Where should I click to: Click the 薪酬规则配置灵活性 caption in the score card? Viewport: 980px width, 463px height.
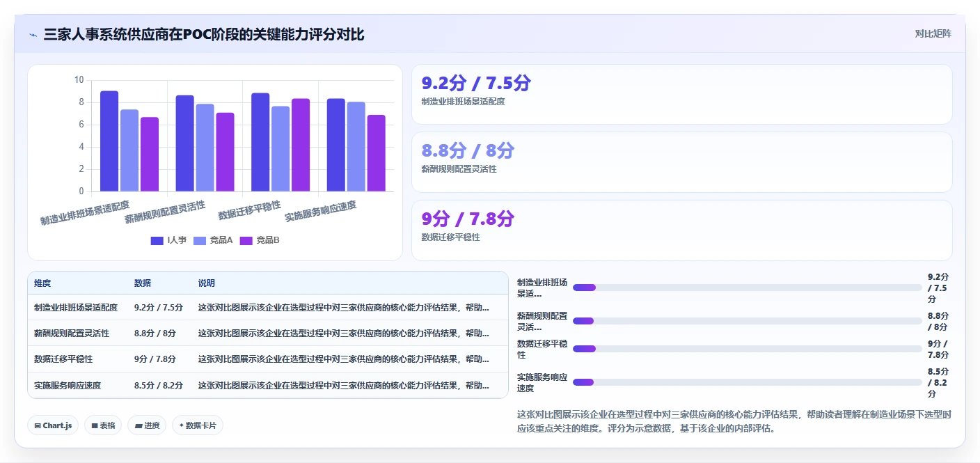tap(459, 169)
